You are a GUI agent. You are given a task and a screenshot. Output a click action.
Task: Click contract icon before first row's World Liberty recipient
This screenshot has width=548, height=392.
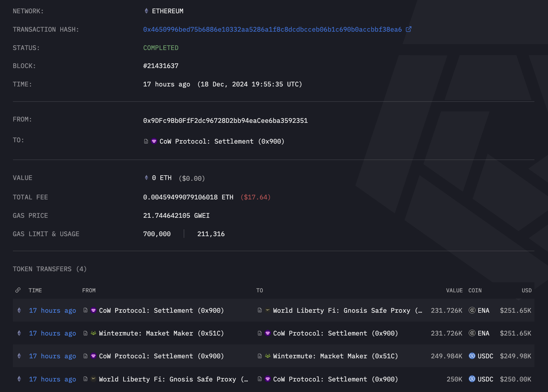260,310
